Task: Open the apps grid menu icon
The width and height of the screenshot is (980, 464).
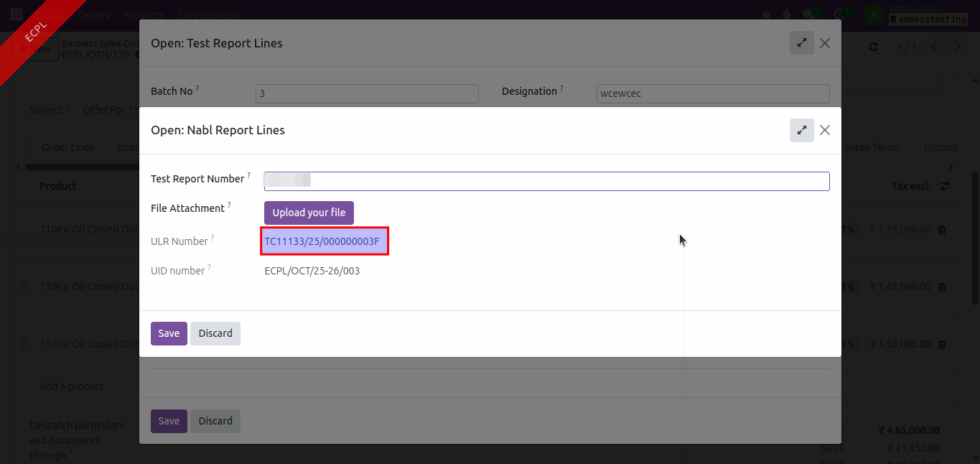Action: (x=16, y=14)
